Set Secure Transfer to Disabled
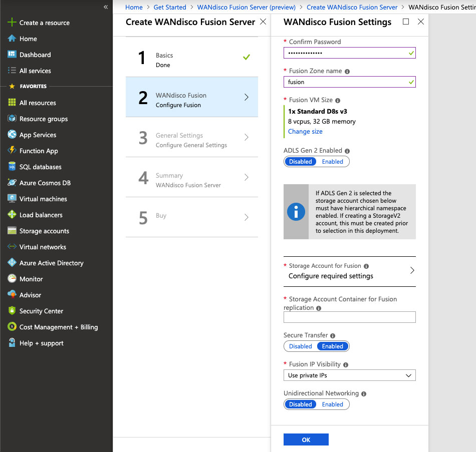The image size is (476, 452). [300, 346]
